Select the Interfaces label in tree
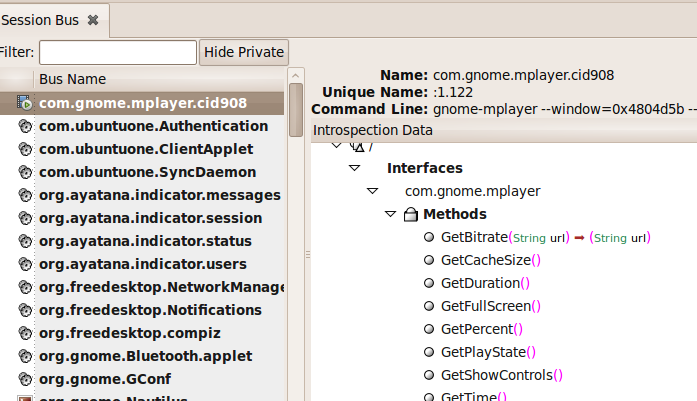 (x=425, y=168)
